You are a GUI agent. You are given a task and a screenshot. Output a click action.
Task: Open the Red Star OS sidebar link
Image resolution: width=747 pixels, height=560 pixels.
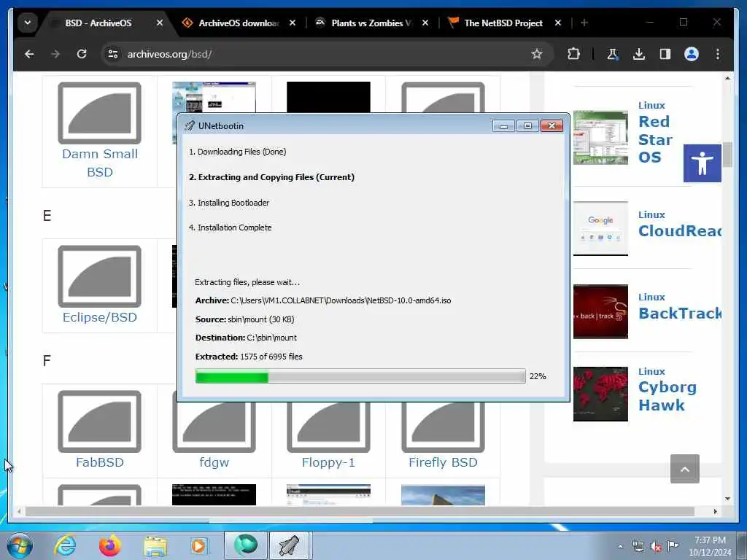656,139
